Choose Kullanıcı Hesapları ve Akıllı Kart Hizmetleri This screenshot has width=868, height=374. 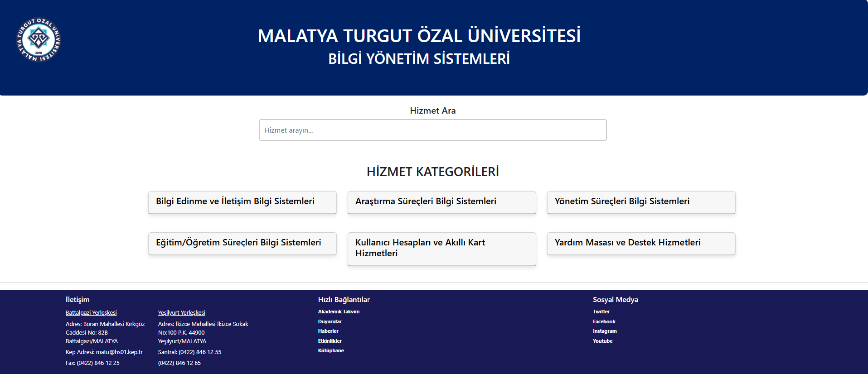pyautogui.click(x=441, y=249)
